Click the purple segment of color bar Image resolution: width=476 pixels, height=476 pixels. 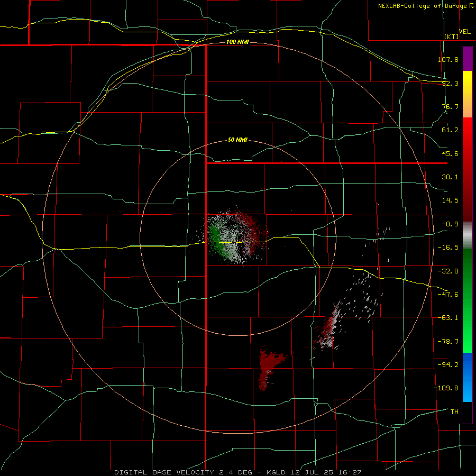(467, 59)
